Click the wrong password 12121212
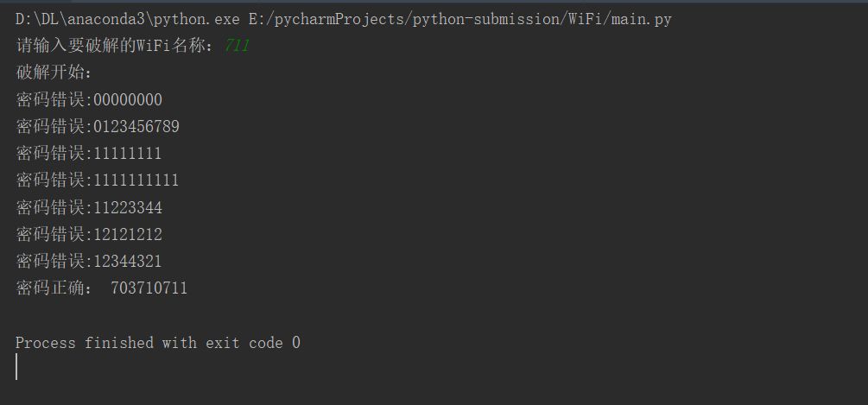868x405 pixels. click(x=127, y=234)
